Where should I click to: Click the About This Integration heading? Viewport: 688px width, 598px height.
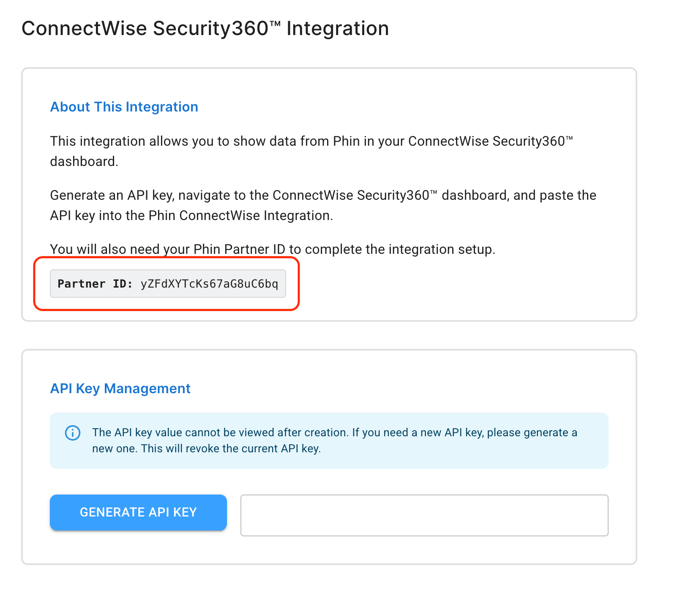click(124, 107)
